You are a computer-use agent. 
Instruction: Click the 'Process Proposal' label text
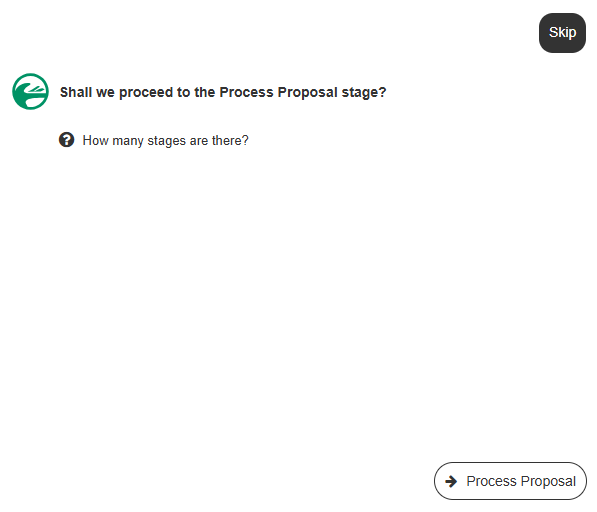click(521, 481)
